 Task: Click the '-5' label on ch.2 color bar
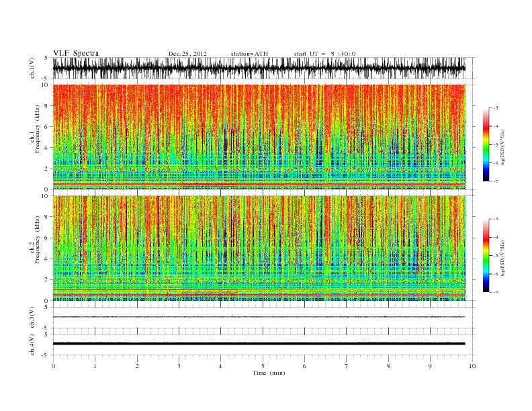(x=496, y=256)
